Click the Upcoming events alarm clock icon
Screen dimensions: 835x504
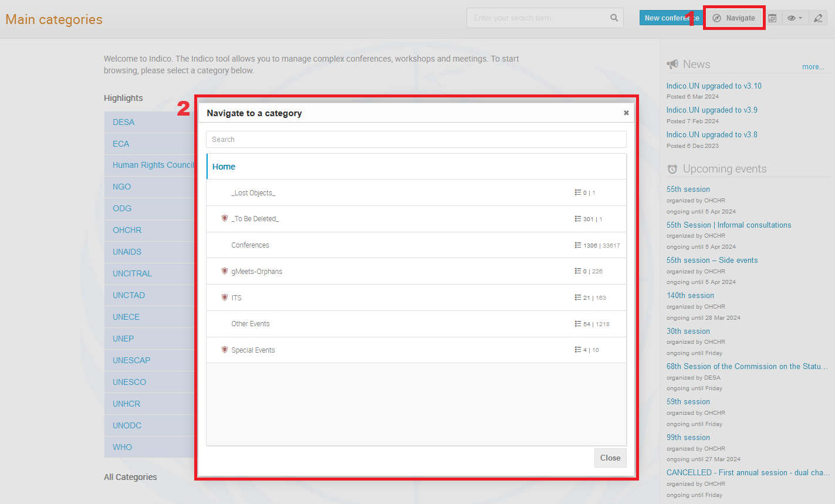point(672,169)
